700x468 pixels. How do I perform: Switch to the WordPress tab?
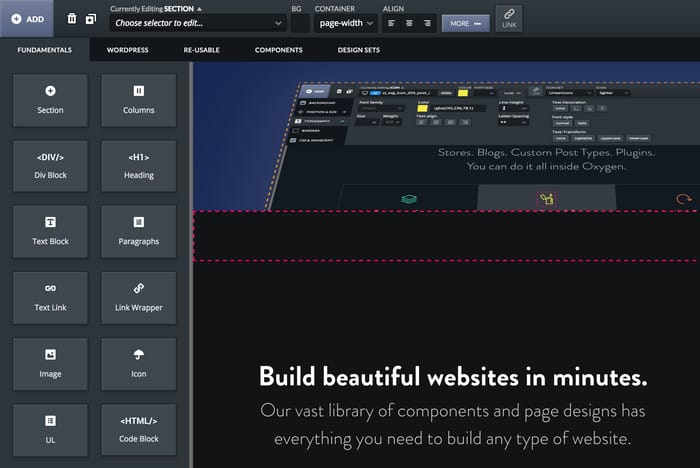128,49
